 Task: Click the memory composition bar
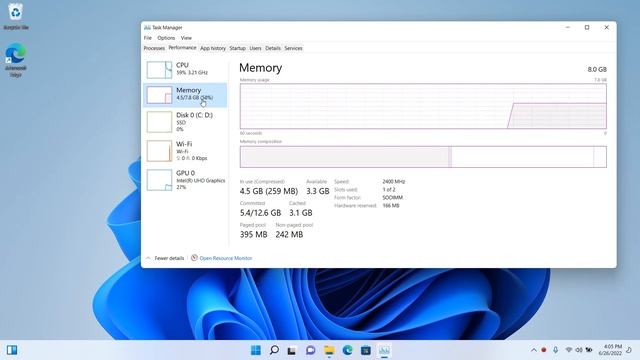pos(423,157)
